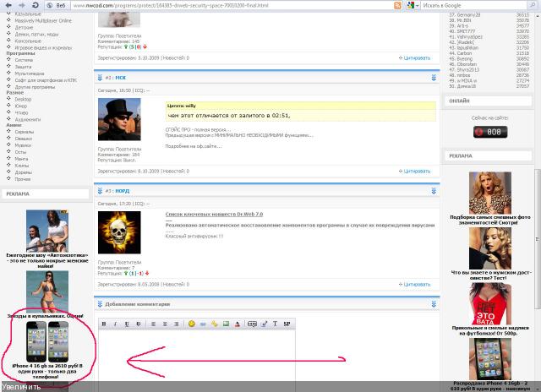Insert a smiley emoticon
This screenshot has width=541, height=392.
point(192,324)
